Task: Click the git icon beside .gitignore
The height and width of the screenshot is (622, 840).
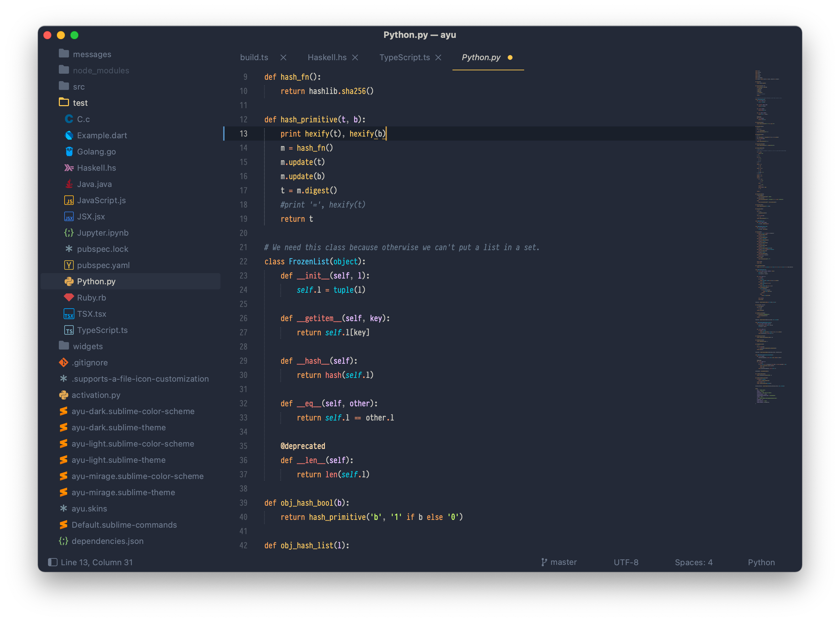Action: point(63,363)
